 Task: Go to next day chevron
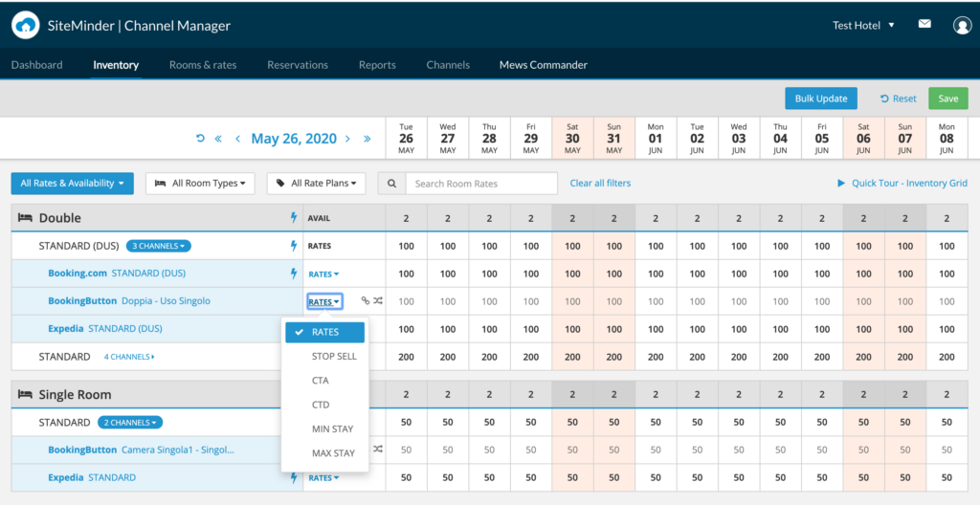click(x=348, y=139)
